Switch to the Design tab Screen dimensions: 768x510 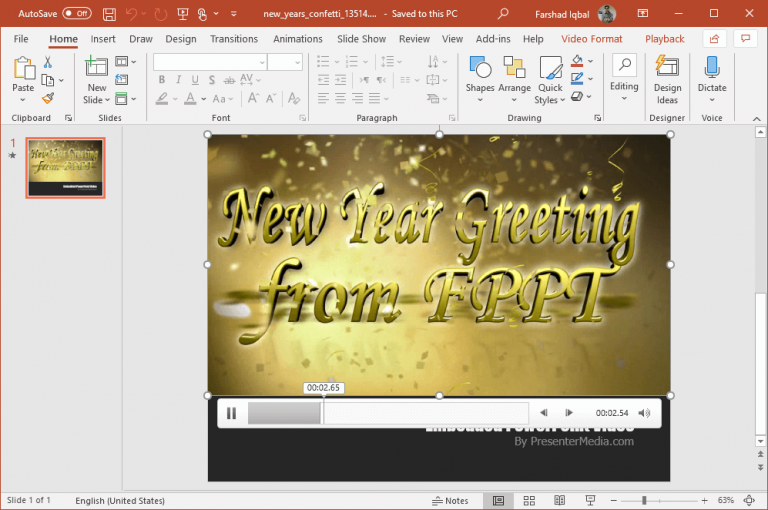coord(181,39)
